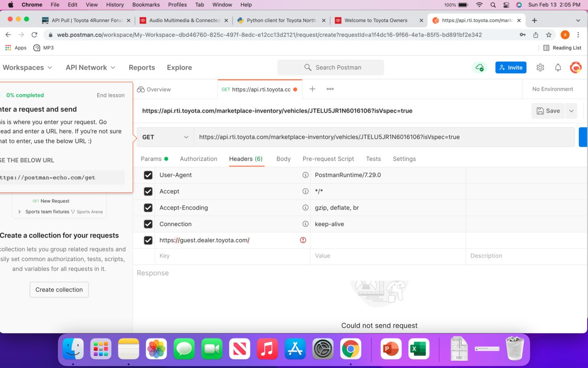Switch to the Tests tab
The image size is (588, 368).
pos(373,159)
